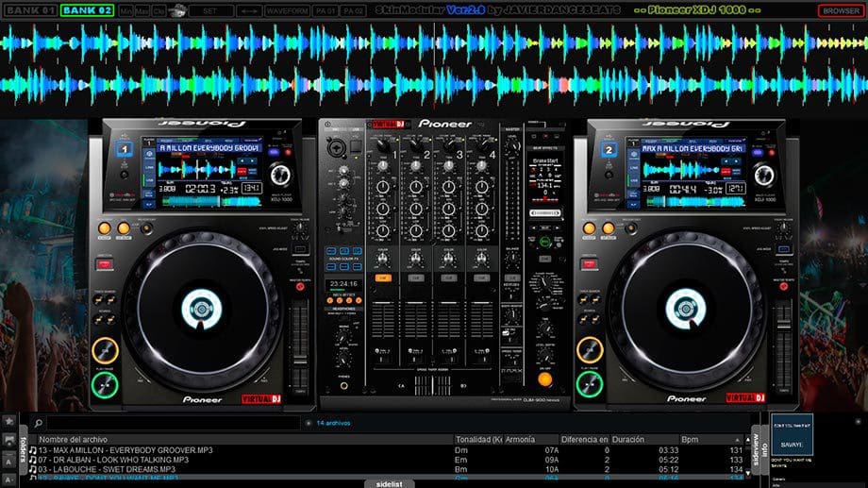
Task: Click the channel 1 COLOR filter knob
Action: [382, 258]
